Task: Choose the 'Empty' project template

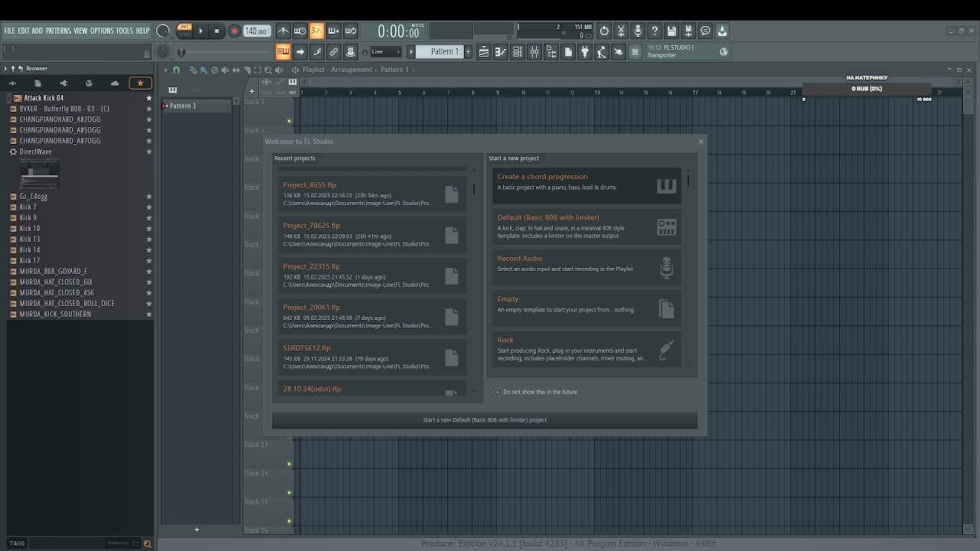Action: [x=586, y=308]
